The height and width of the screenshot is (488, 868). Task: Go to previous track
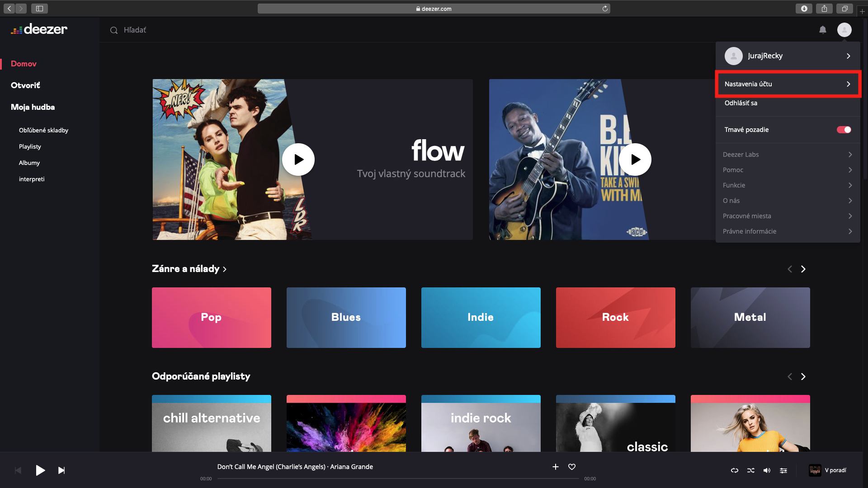pyautogui.click(x=18, y=470)
